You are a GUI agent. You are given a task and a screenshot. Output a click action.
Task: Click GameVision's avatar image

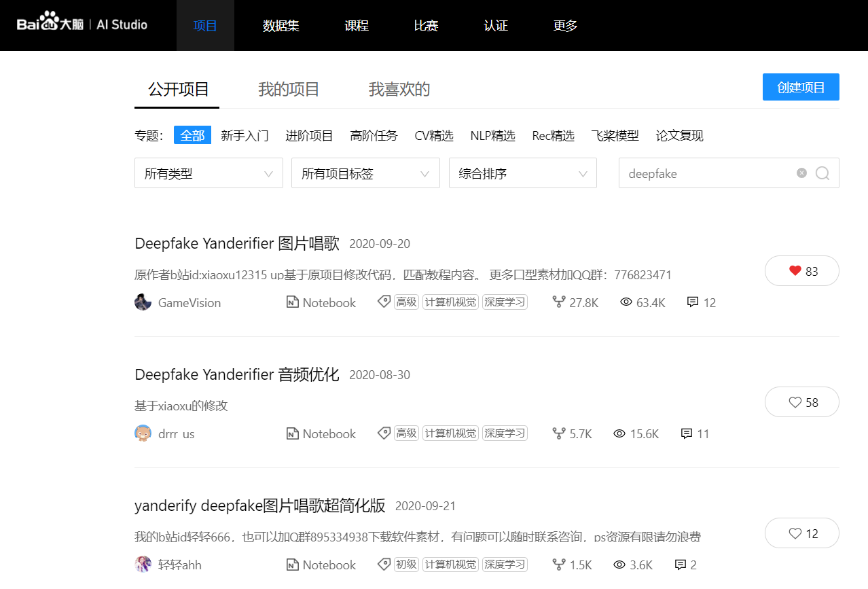point(143,302)
